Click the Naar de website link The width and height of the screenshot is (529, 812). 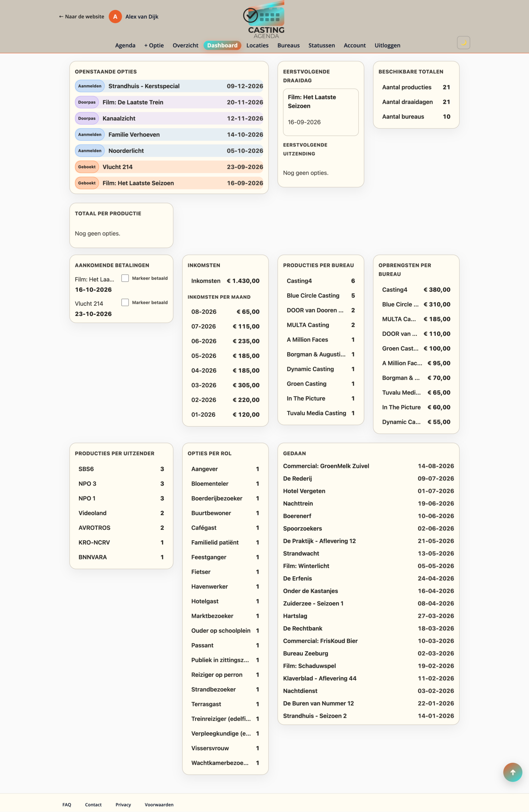82,16
